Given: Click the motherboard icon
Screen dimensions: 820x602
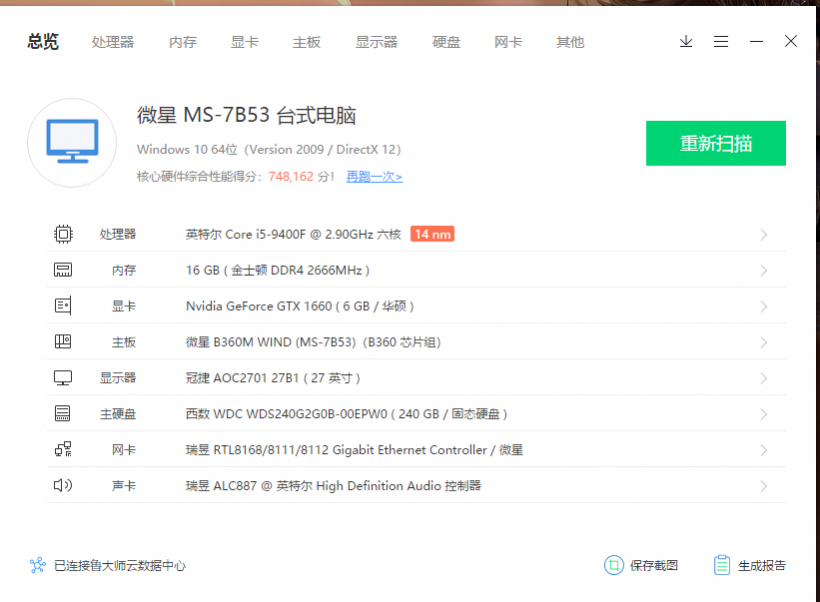Looking at the screenshot, I should 63,342.
